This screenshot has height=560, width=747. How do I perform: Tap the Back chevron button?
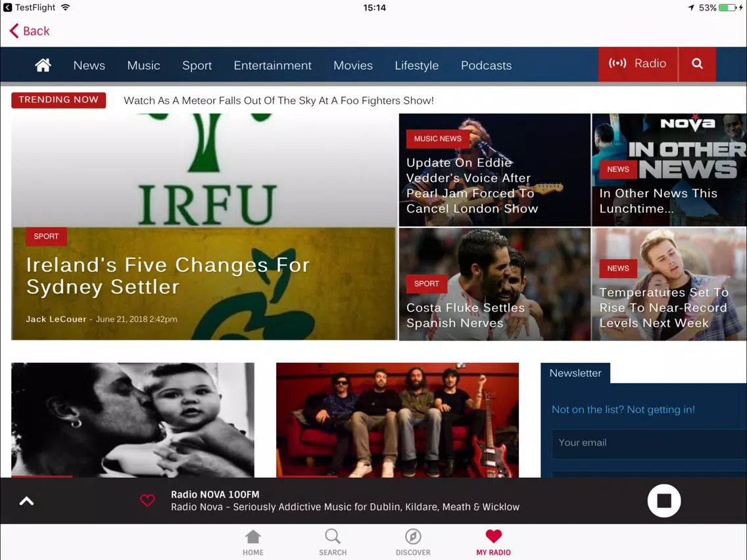(x=29, y=31)
